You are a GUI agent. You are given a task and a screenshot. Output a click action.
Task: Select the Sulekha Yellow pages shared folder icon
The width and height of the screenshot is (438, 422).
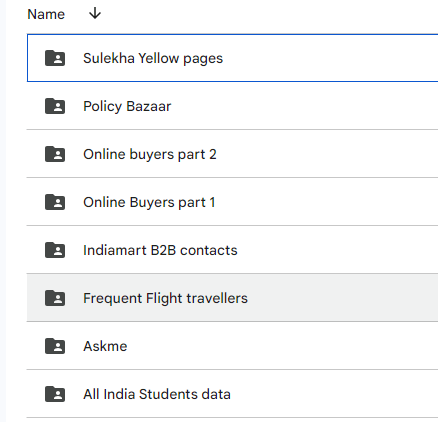click(x=55, y=58)
